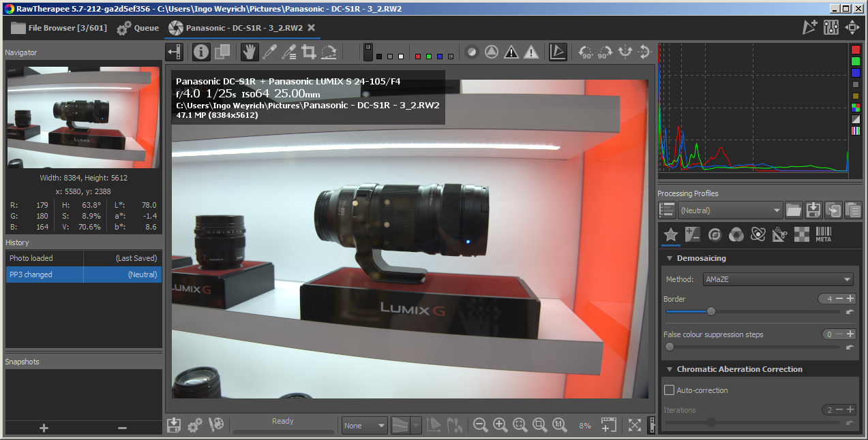
Task: Select the Straighten/rotate line tool
Action: click(329, 52)
